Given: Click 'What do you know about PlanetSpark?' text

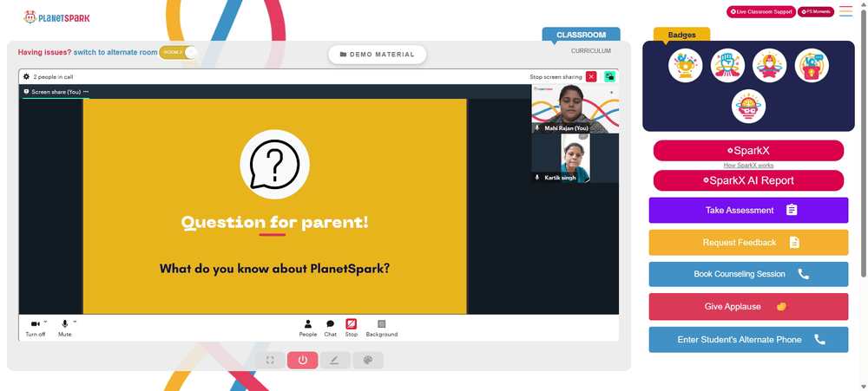Looking at the screenshot, I should click(274, 269).
